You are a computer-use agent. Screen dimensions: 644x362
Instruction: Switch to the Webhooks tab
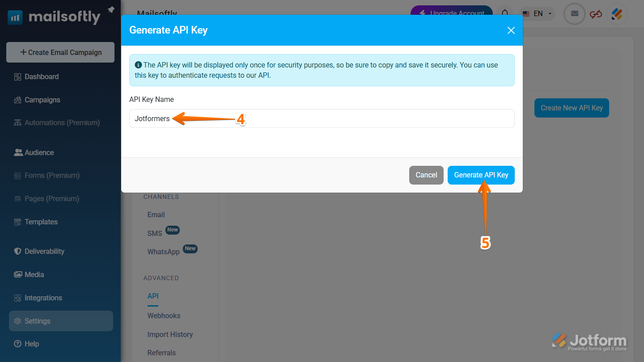click(x=164, y=316)
